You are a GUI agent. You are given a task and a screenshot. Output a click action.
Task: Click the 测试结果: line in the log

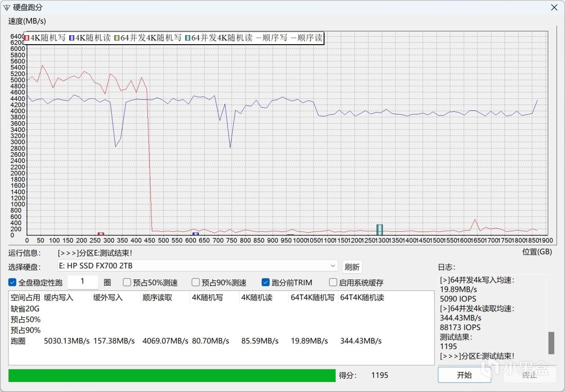click(x=456, y=337)
